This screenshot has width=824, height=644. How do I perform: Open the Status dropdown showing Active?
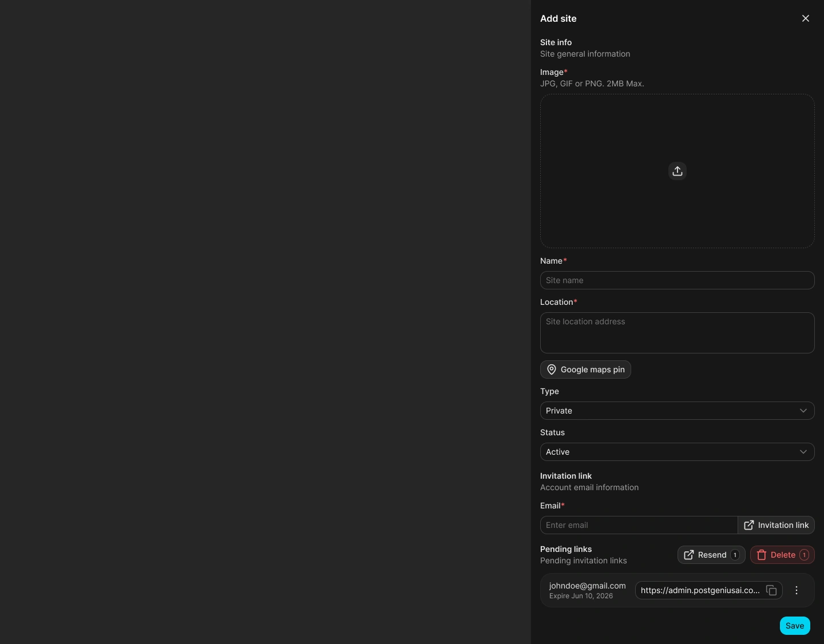[x=678, y=452]
